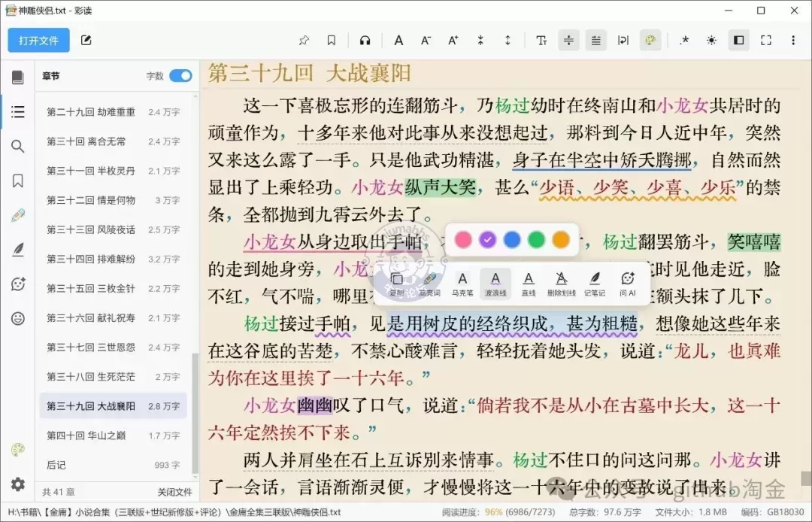Go to chapter 第四十回 华山之巅
The height and width of the screenshot is (522, 812).
click(113, 436)
